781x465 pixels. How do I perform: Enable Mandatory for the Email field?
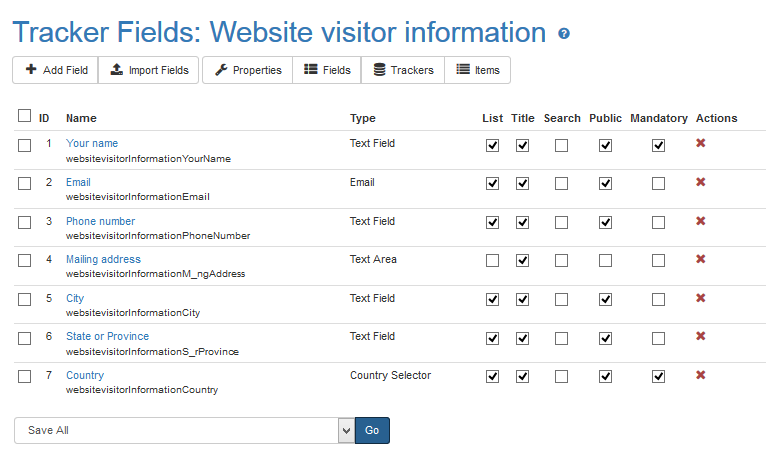658,184
